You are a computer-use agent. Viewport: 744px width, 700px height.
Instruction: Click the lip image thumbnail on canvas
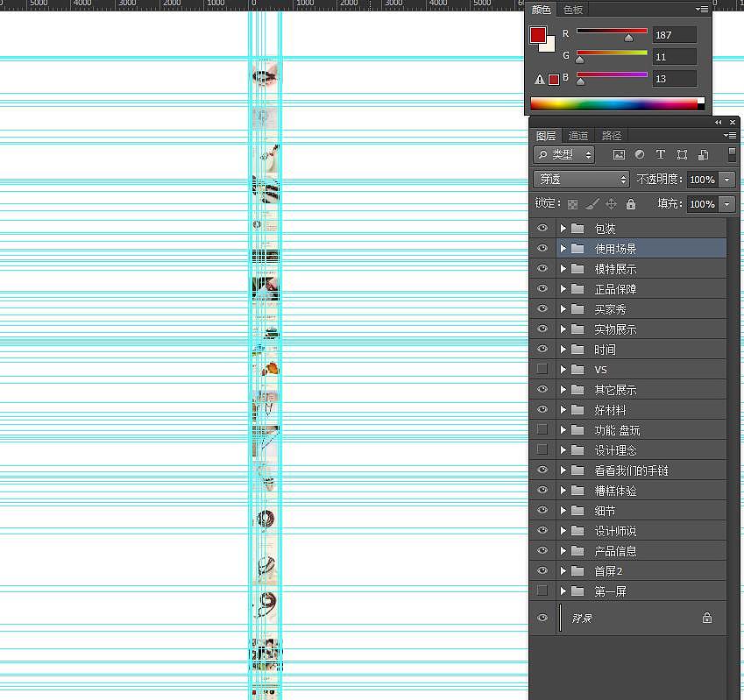point(266,75)
